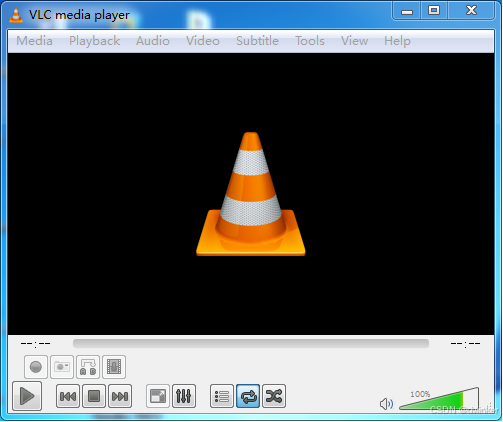
Task: Click the frame-by-frame button
Action: coord(114,367)
